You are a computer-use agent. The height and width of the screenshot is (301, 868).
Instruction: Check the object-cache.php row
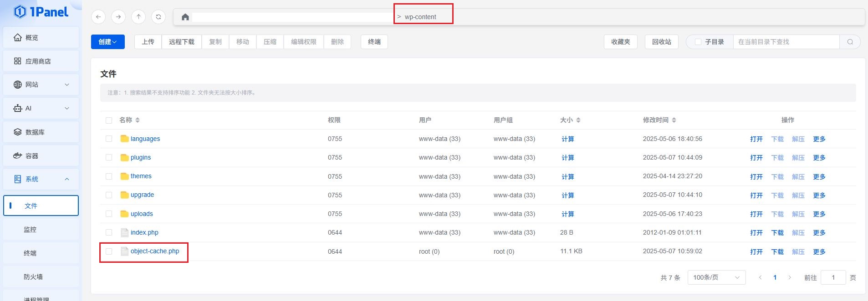click(109, 251)
